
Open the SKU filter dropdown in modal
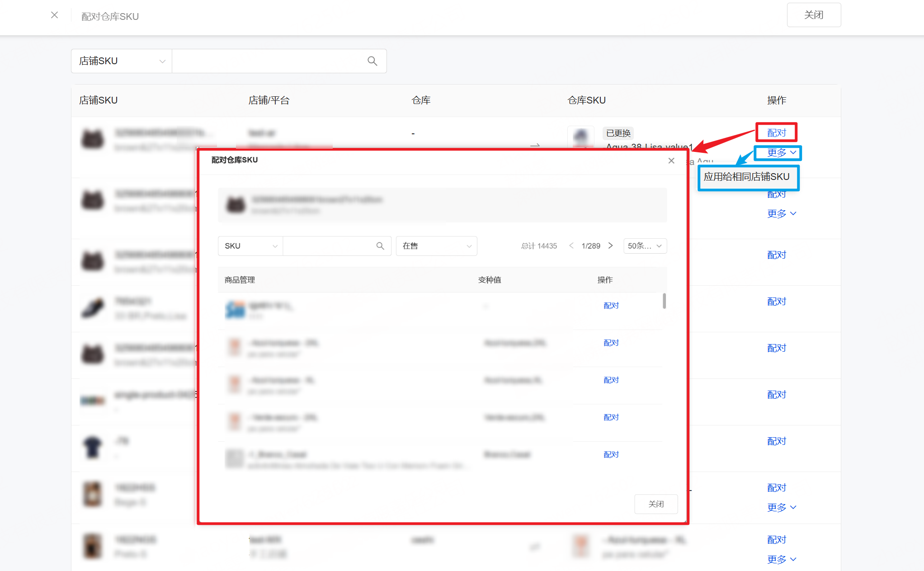(250, 246)
